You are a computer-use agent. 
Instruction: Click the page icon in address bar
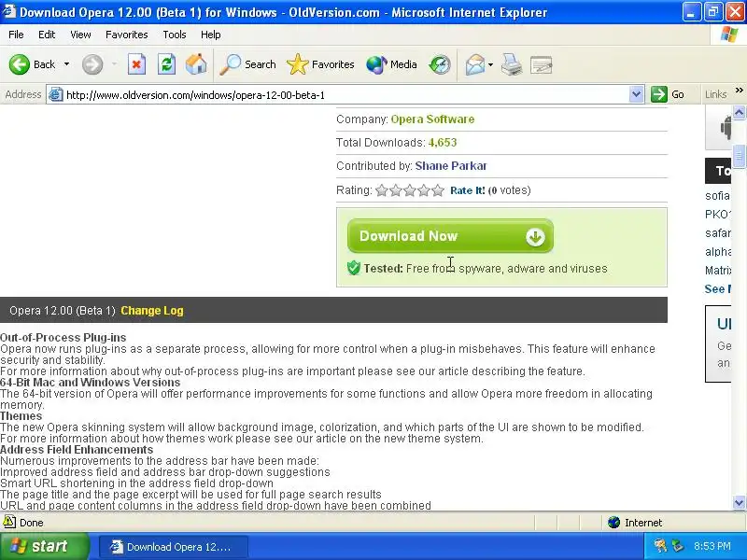[x=56, y=94]
